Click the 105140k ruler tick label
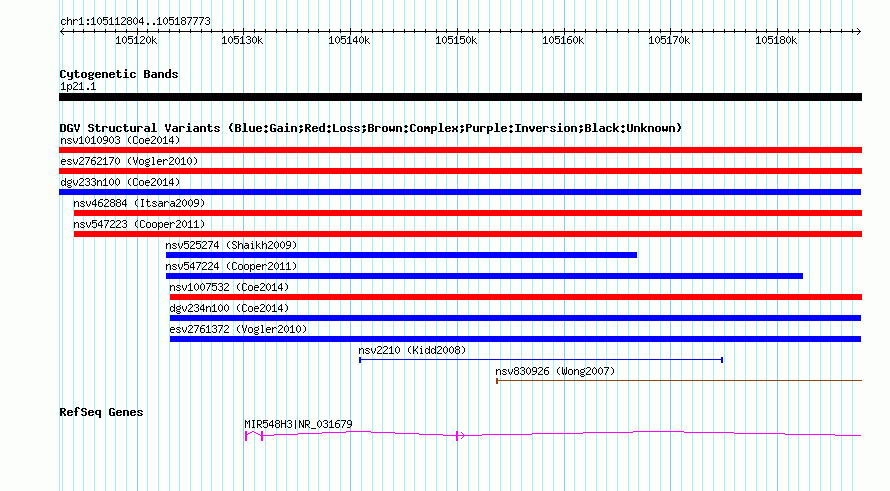Viewport: 890px width, 491px height. click(x=349, y=40)
